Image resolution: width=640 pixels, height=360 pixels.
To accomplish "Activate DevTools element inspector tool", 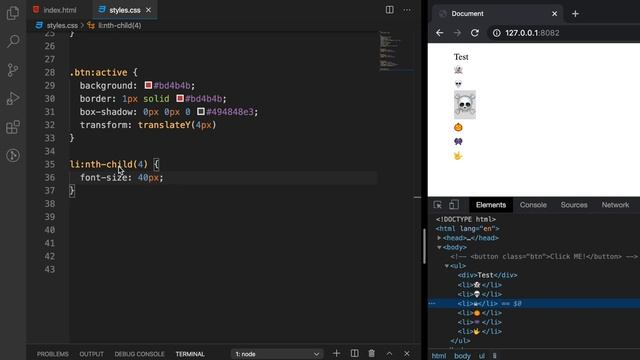I will 438,205.
